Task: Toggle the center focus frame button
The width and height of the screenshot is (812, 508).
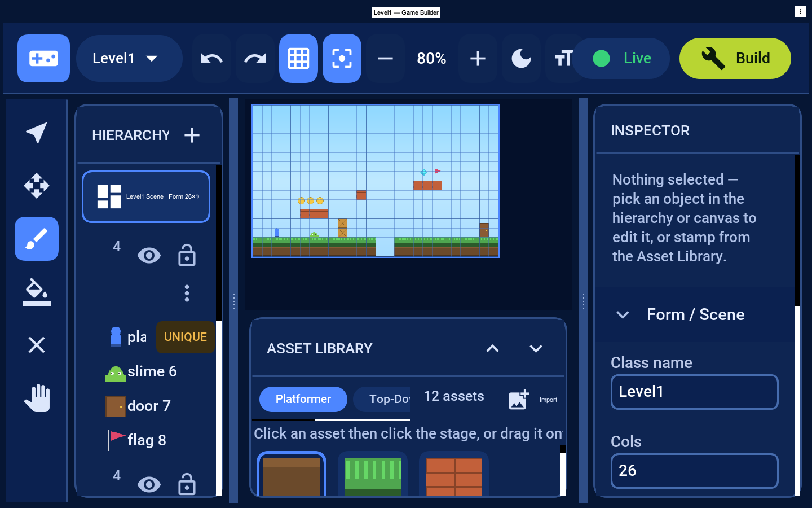Action: click(342, 58)
